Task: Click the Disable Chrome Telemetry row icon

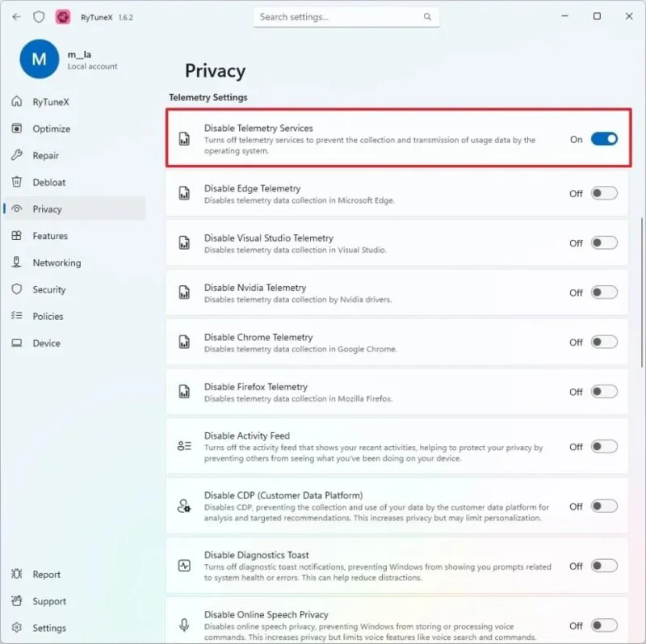Action: [x=184, y=342]
